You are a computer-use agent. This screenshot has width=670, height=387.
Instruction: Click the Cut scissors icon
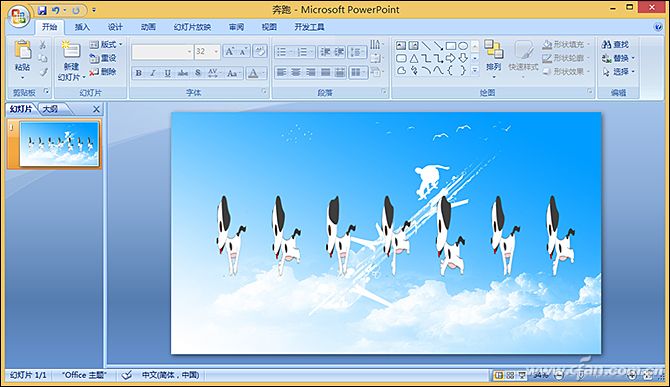43,44
